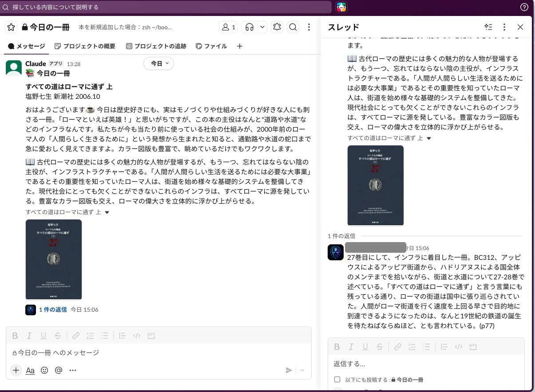Apply ordered list in channel composer

[90, 336]
